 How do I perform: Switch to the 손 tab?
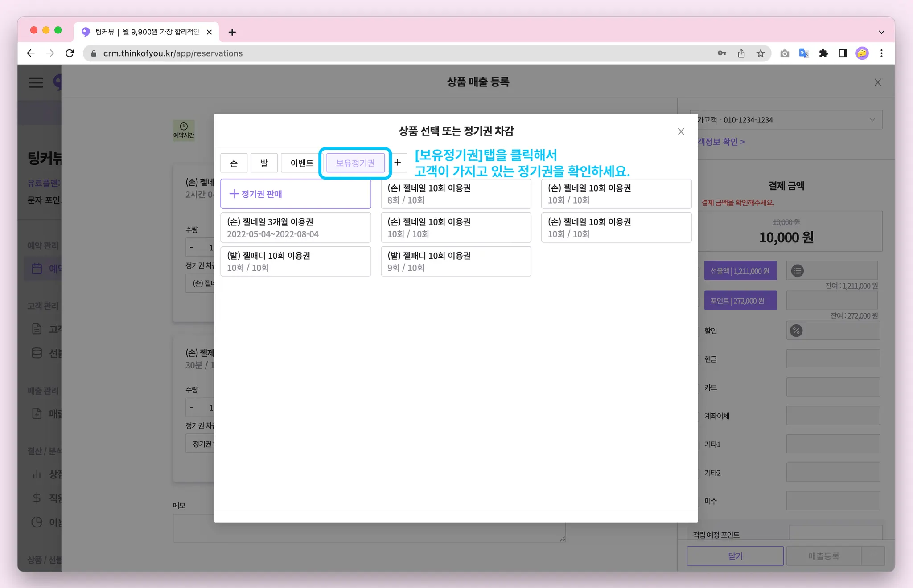pyautogui.click(x=234, y=163)
